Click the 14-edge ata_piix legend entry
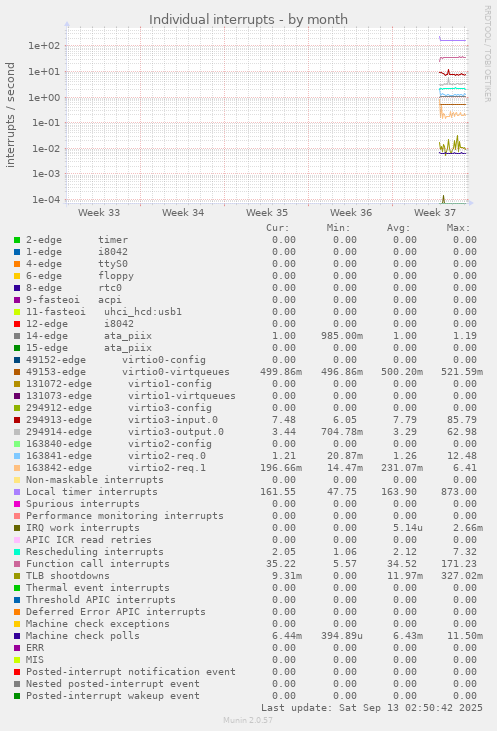Screen dimensions: 497x731 pos(89,336)
